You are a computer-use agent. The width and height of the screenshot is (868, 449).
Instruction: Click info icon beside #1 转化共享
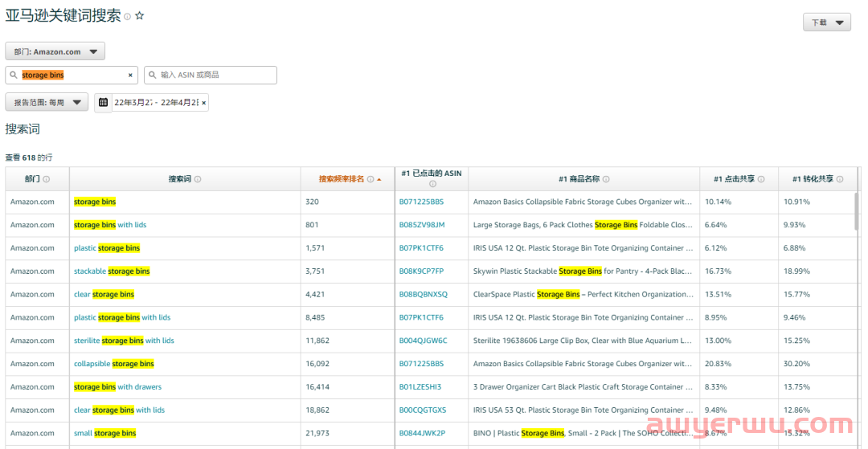(x=840, y=179)
